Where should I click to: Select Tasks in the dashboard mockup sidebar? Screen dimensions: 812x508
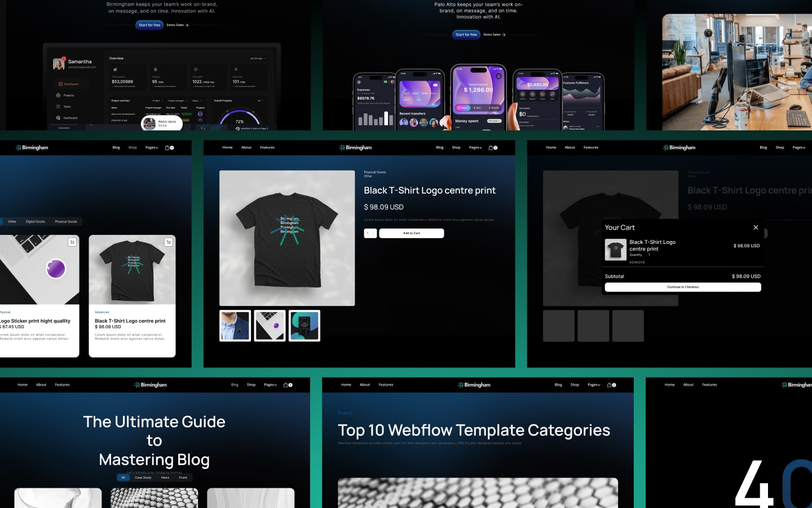pos(64,107)
